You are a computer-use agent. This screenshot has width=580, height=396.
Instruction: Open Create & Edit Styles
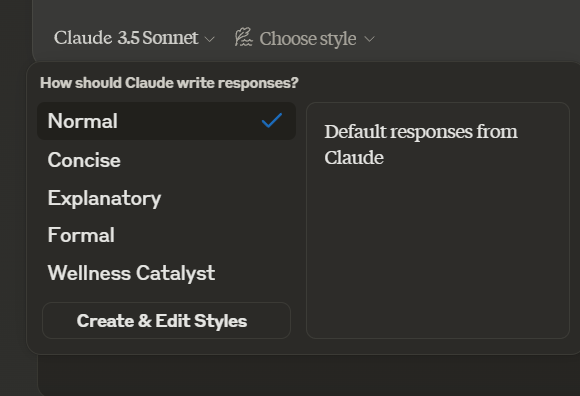166,321
